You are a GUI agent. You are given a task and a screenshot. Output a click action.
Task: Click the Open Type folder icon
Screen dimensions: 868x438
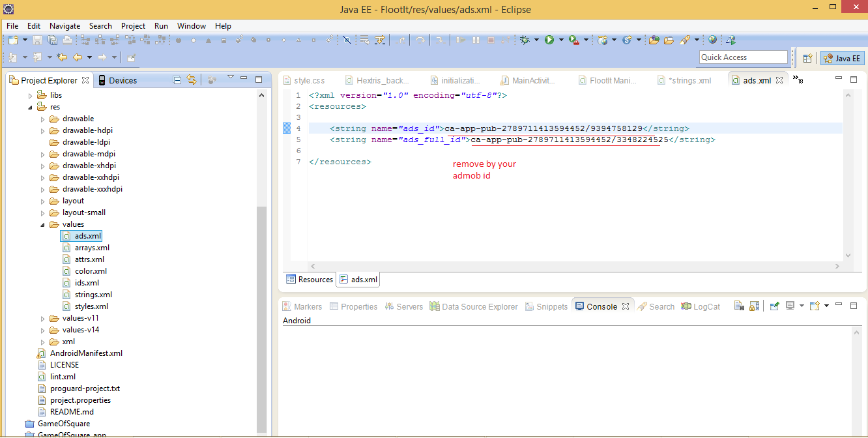pyautogui.click(x=654, y=40)
